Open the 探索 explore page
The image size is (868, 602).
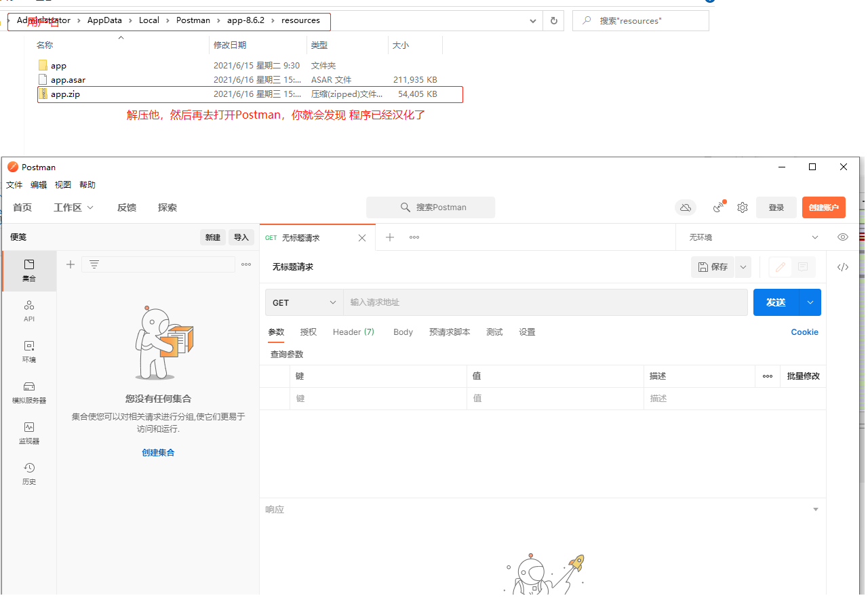click(x=167, y=207)
